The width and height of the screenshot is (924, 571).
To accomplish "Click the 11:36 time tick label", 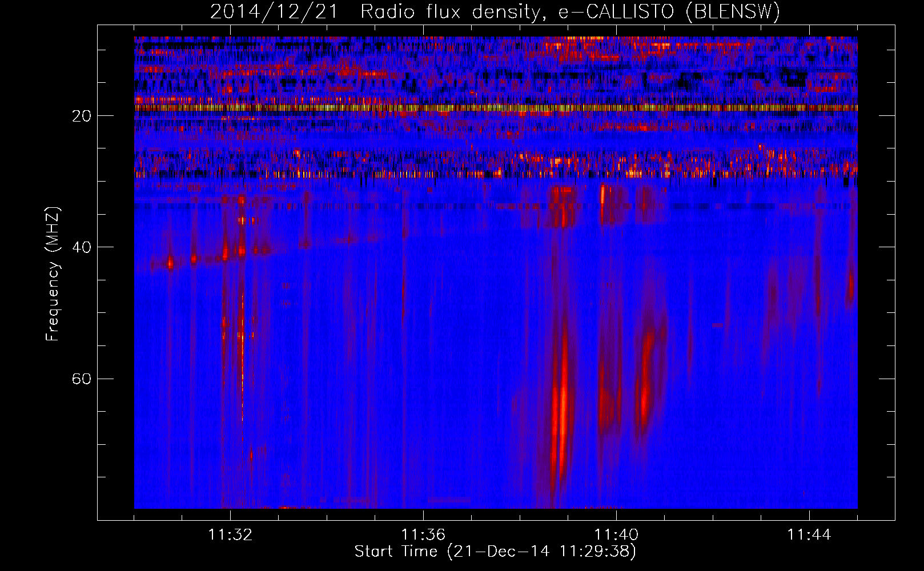I will click(x=423, y=535).
